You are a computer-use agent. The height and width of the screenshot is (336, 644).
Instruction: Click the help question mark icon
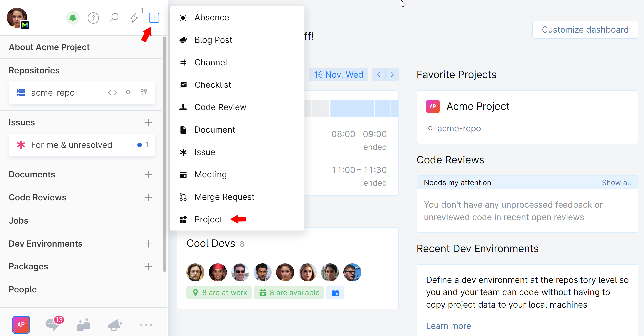click(x=93, y=17)
